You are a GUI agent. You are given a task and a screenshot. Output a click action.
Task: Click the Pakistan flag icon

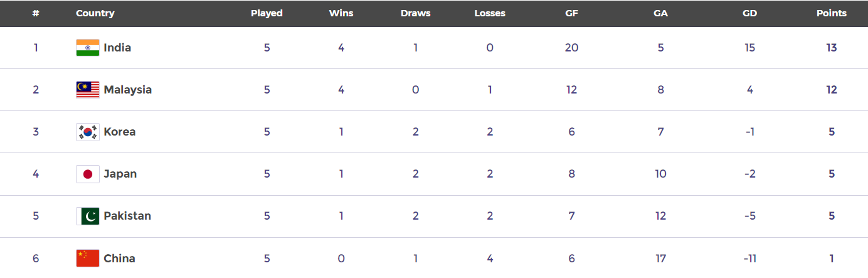[x=88, y=216]
